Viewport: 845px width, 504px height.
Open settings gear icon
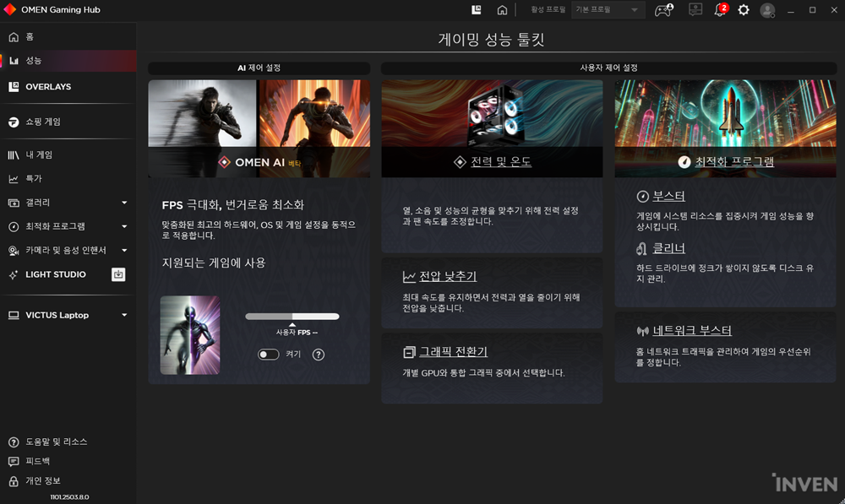(x=743, y=9)
